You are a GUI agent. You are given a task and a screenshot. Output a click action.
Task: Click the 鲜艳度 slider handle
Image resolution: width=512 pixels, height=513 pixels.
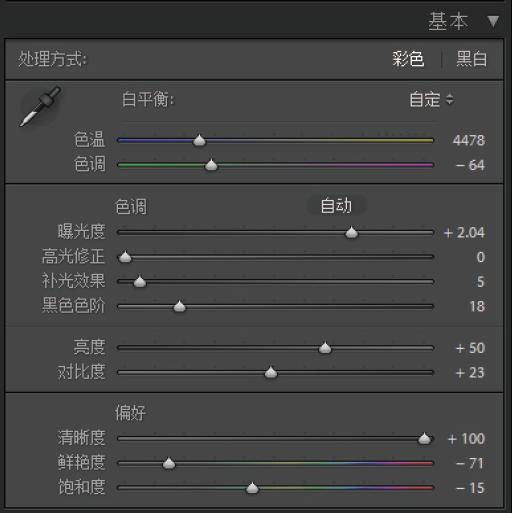click(x=169, y=463)
